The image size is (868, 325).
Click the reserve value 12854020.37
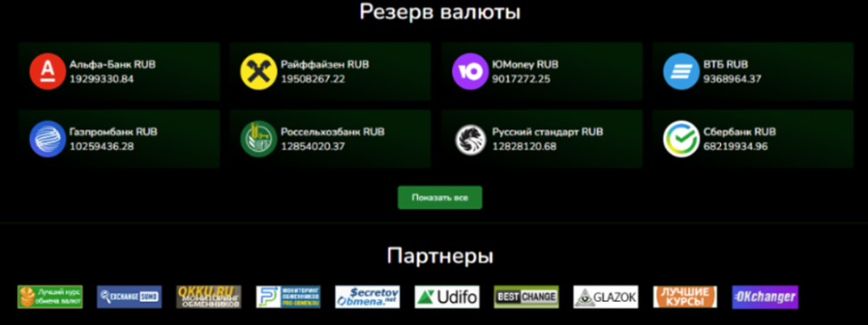coord(313,146)
